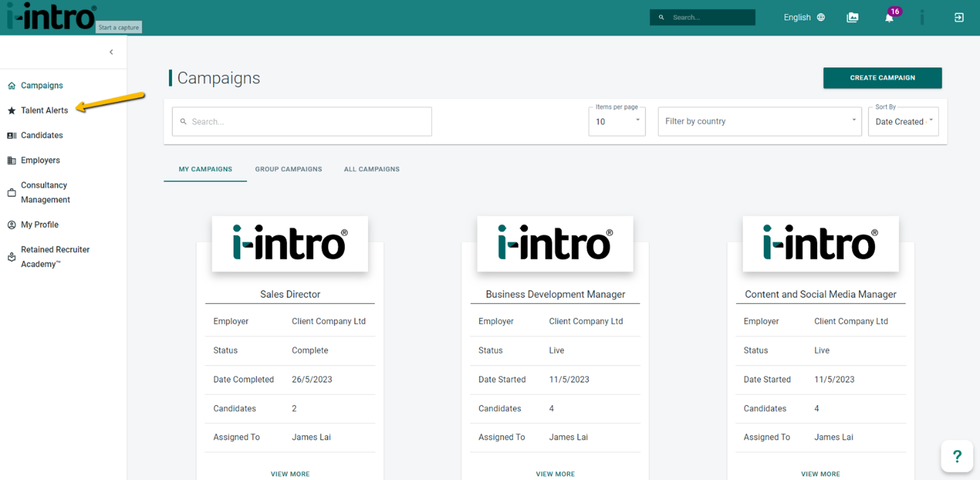Click the date "26/5/2023" on Sales Director card

[x=312, y=379]
